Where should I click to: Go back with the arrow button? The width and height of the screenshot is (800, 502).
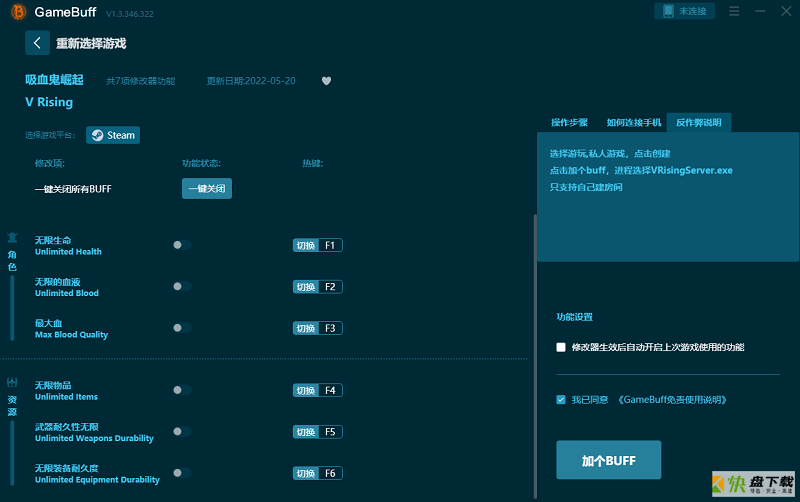pyautogui.click(x=37, y=43)
